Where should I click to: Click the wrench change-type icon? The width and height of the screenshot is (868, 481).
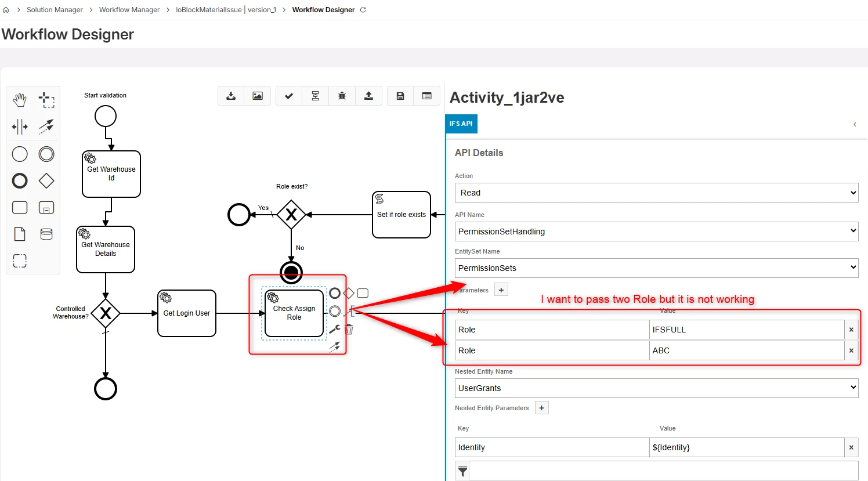335,329
